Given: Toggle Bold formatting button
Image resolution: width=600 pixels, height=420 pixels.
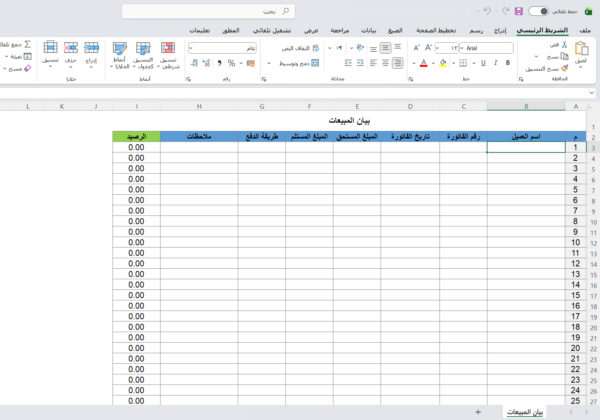Looking at the screenshot, I should (x=510, y=62).
